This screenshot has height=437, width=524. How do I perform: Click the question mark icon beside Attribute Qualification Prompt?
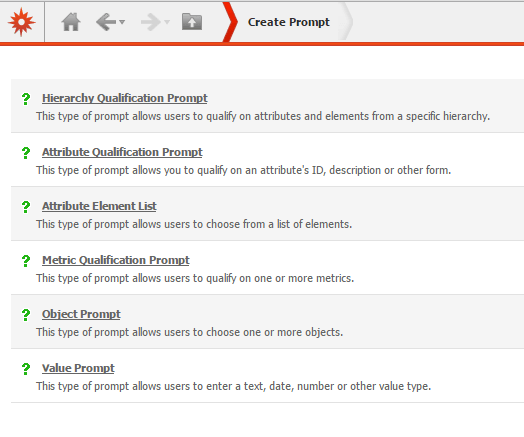(26, 153)
